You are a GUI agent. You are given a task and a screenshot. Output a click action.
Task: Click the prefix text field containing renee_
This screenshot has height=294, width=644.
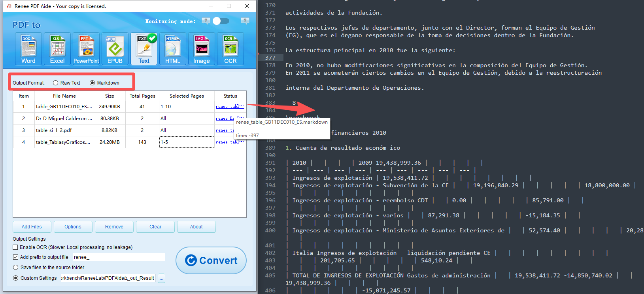119,257
